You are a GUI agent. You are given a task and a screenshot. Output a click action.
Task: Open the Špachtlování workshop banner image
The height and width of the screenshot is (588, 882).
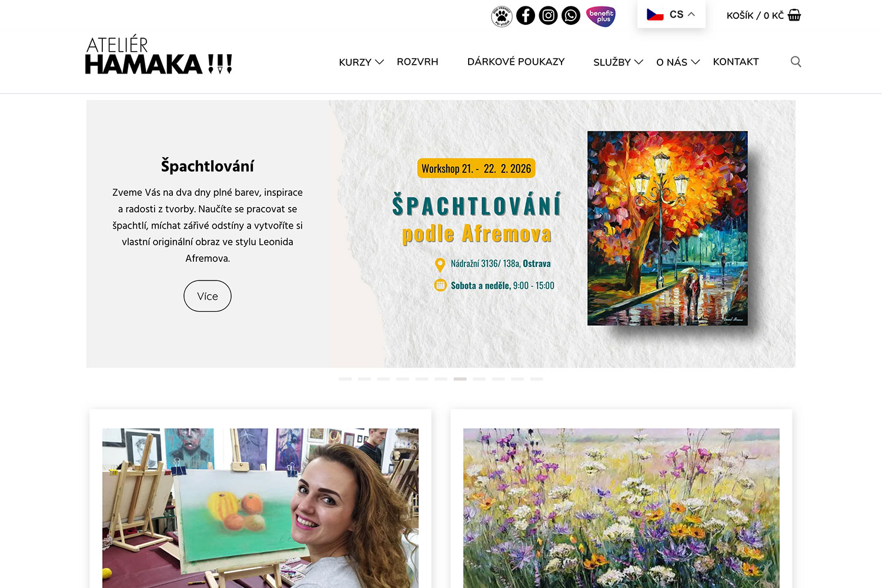pyautogui.click(x=562, y=234)
